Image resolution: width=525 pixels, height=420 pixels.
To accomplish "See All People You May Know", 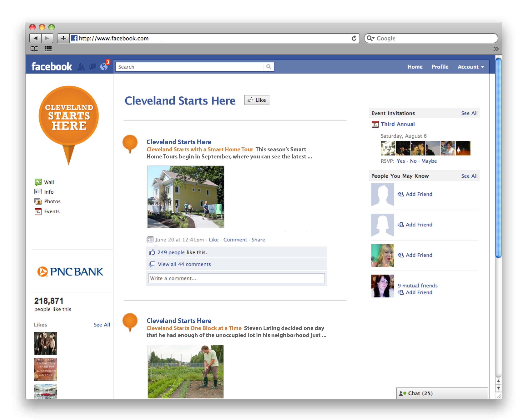I will pyautogui.click(x=469, y=176).
